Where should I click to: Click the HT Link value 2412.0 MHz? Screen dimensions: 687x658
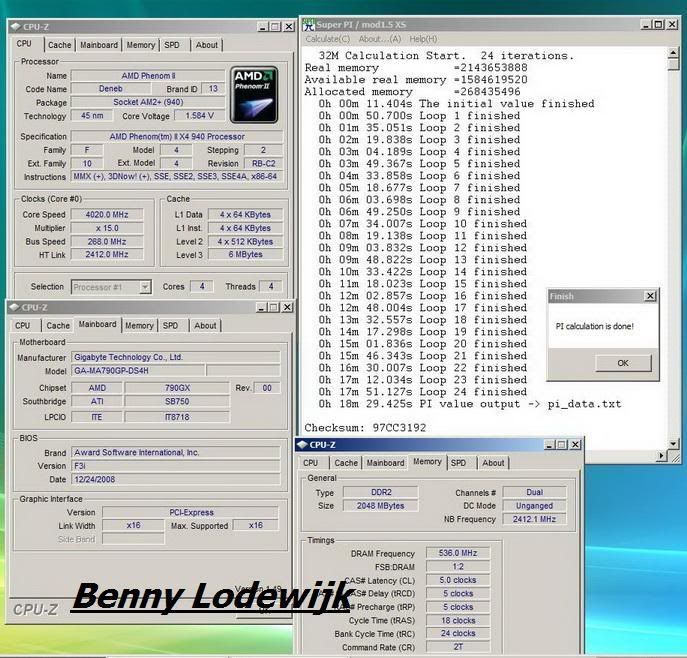(107, 255)
